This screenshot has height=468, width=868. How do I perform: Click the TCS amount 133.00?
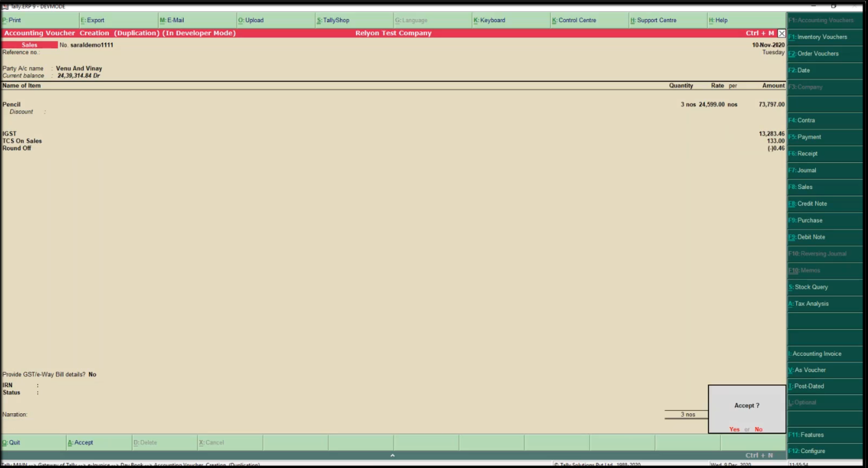(775, 141)
